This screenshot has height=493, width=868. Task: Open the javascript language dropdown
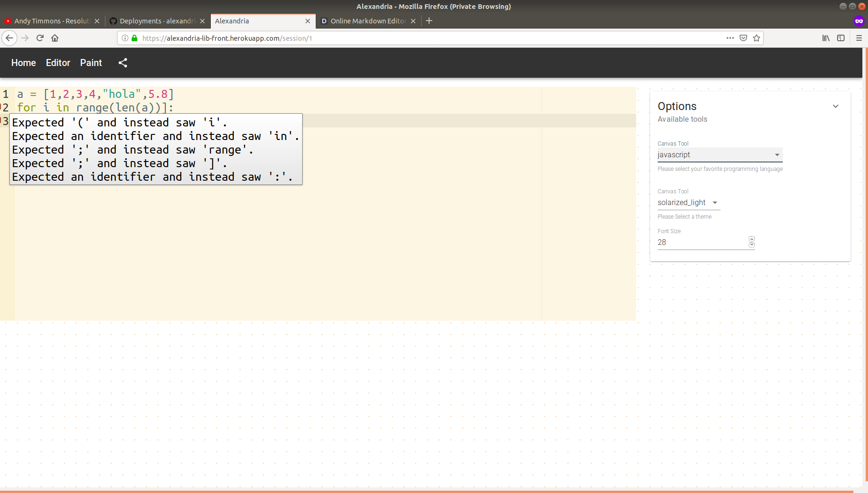click(720, 155)
